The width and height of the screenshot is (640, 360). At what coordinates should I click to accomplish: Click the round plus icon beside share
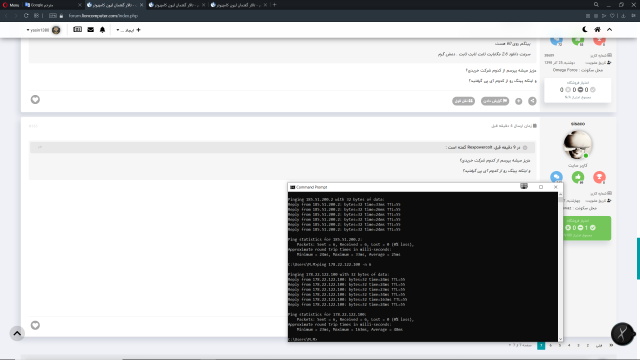click(518, 101)
